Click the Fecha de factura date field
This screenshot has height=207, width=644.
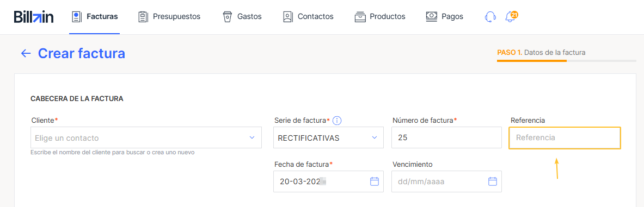(x=329, y=181)
